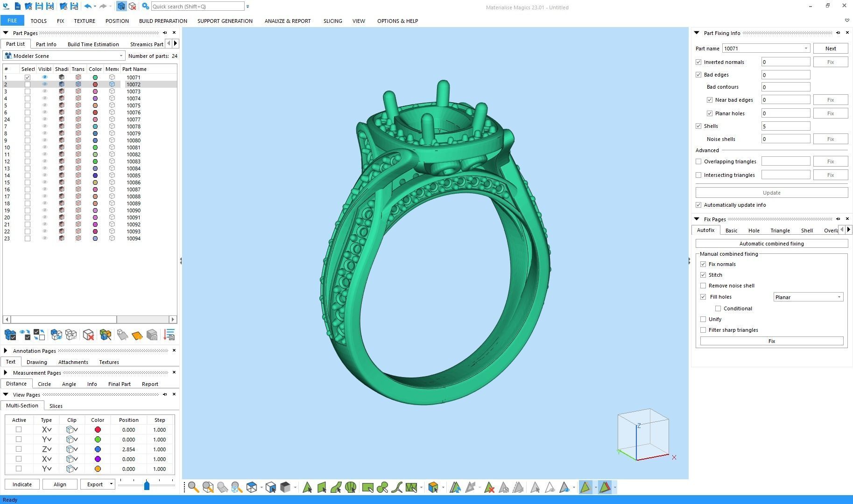Enable Filter sharp triangles checkbox

pos(703,330)
